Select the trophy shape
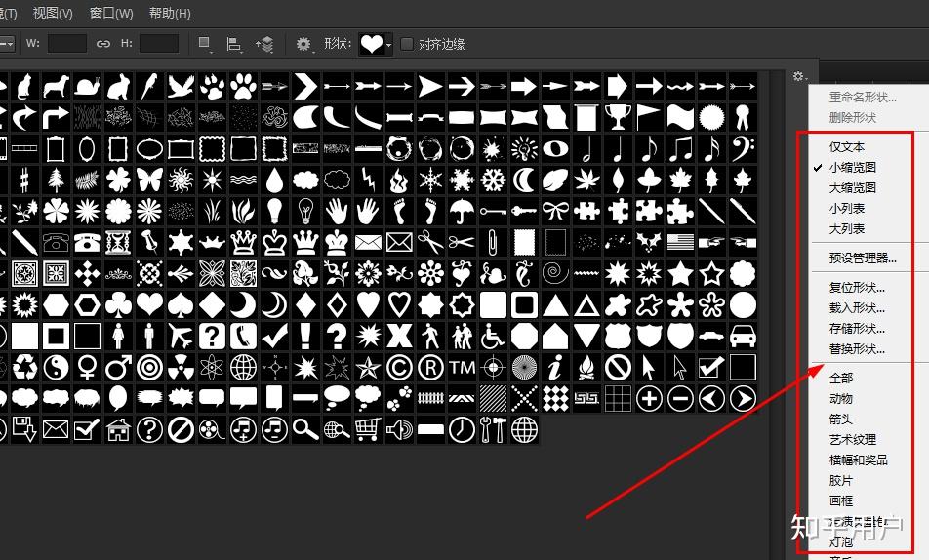This screenshot has width=929, height=560. 618,118
